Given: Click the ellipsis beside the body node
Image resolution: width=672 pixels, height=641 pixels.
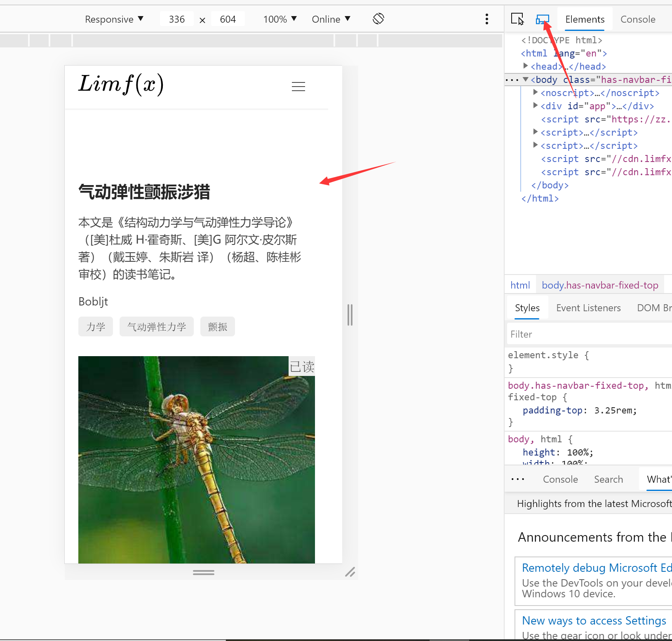Looking at the screenshot, I should (512, 80).
